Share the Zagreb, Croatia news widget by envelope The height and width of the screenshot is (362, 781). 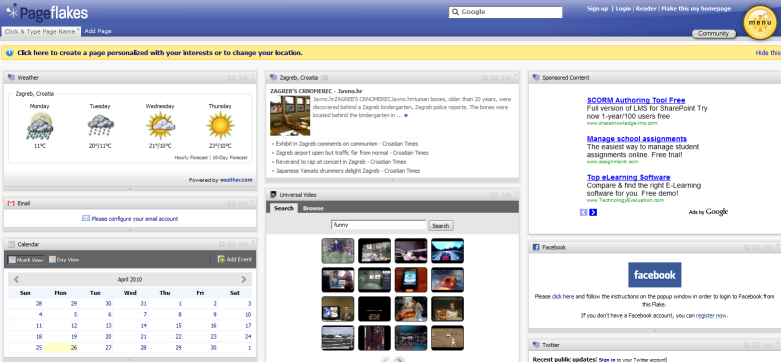click(x=494, y=78)
